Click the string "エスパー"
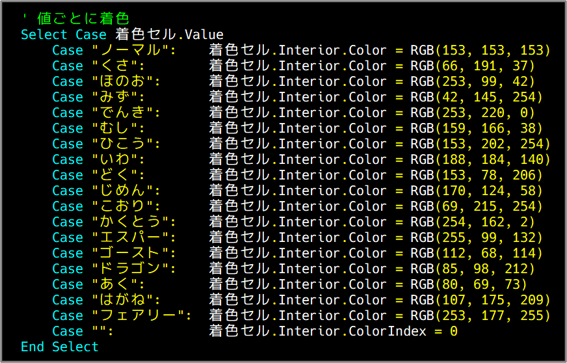 (130, 238)
